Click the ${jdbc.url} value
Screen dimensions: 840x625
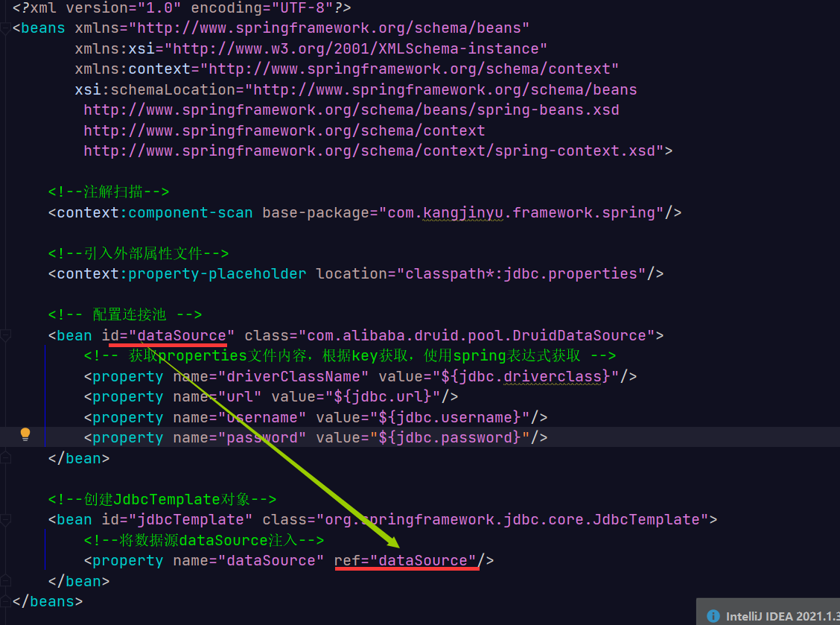pos(383,396)
